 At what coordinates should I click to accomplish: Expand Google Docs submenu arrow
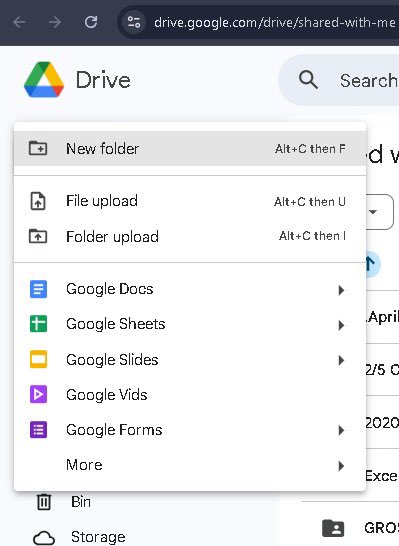point(341,290)
